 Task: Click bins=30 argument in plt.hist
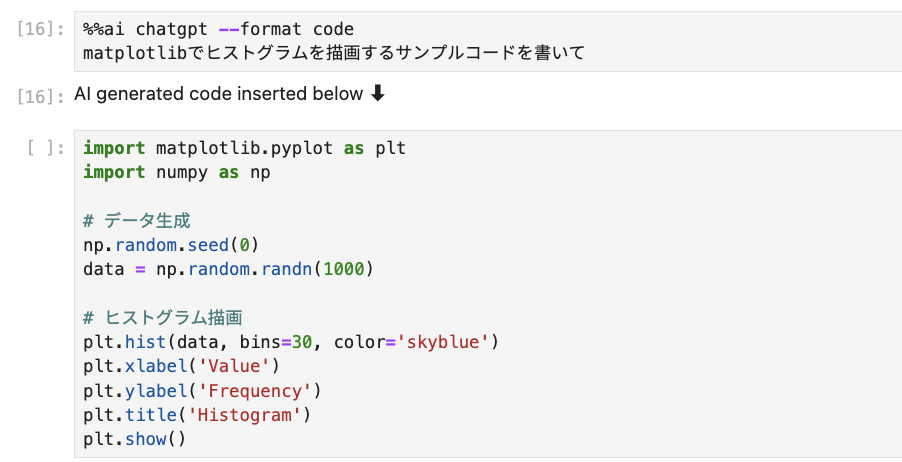click(x=276, y=342)
